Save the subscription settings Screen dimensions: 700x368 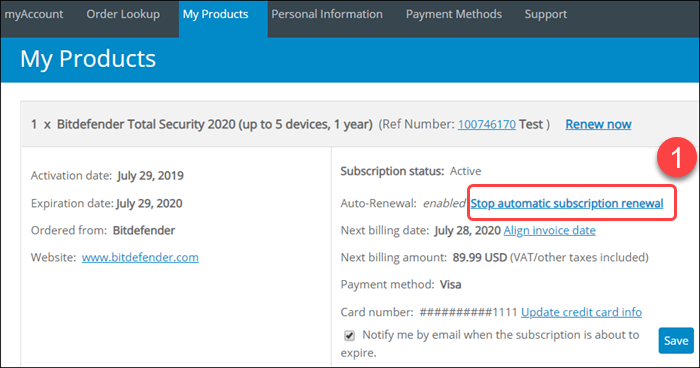coord(676,341)
